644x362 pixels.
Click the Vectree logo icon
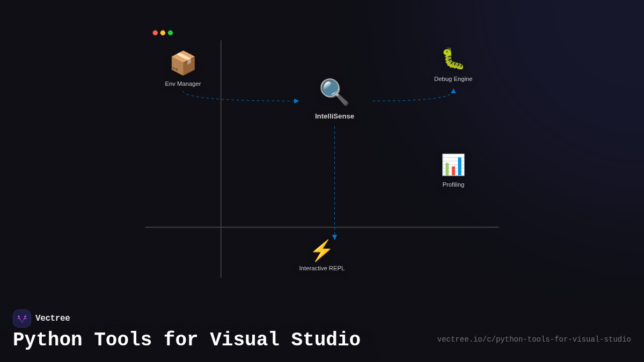tap(22, 318)
